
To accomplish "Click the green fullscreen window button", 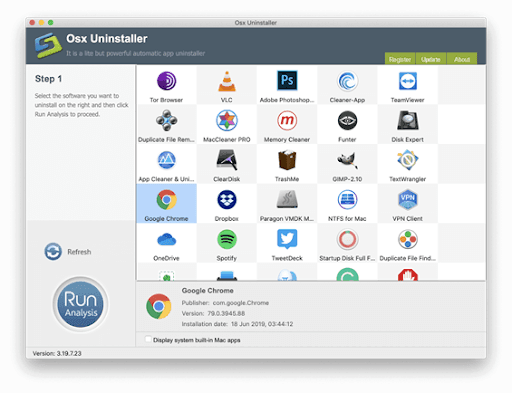I will tap(51, 22).
